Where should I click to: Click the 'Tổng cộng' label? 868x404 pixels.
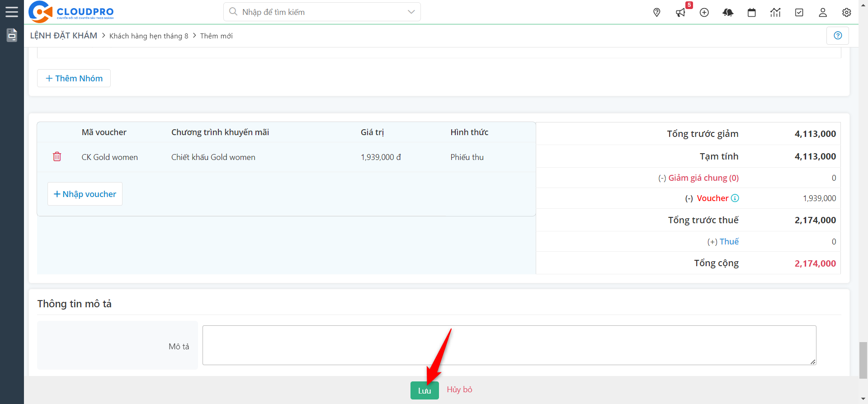click(716, 263)
